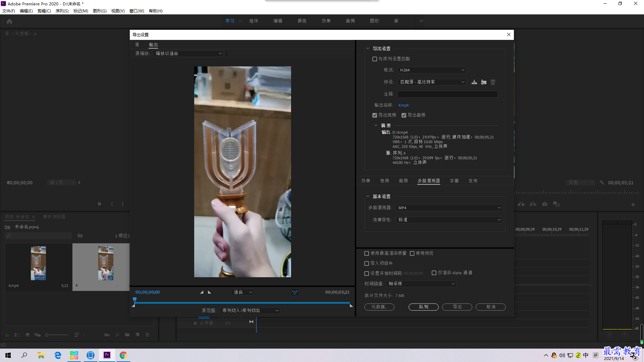Screen dimensions: 644x362
Task: Open Windows Start menu
Action: (x=8, y=355)
